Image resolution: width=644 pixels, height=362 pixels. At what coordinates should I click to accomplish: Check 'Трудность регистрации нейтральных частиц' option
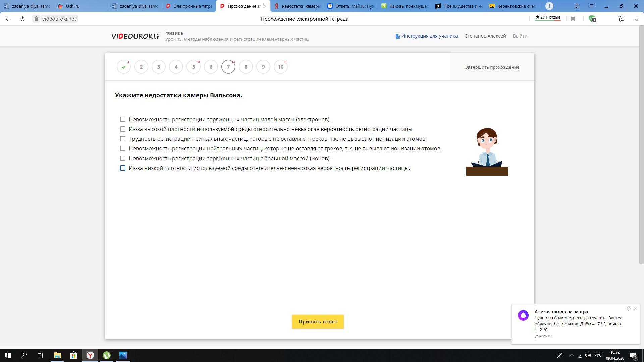tap(123, 139)
